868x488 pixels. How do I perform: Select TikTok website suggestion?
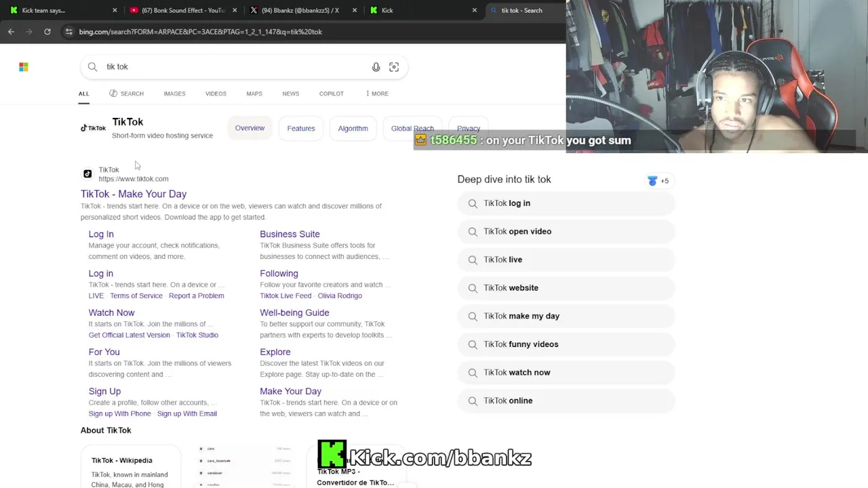[x=566, y=288]
